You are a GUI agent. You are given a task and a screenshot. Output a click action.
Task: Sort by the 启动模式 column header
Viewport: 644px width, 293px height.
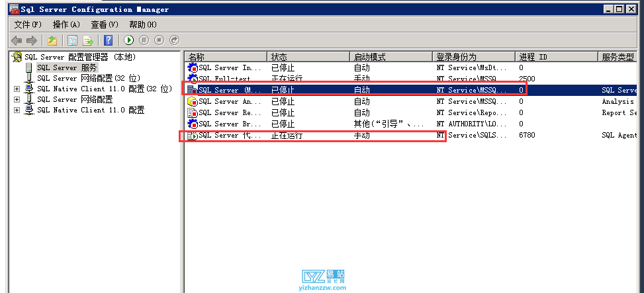(x=391, y=57)
